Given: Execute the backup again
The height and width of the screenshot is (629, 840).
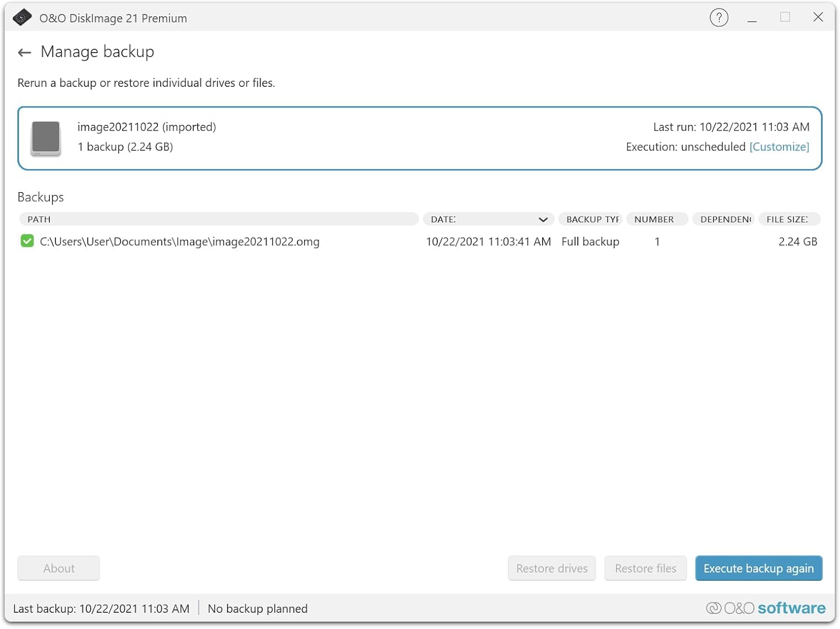Looking at the screenshot, I should [x=758, y=568].
